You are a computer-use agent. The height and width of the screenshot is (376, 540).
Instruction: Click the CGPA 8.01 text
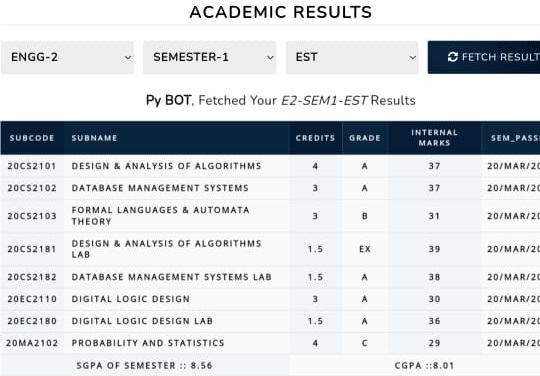click(424, 365)
